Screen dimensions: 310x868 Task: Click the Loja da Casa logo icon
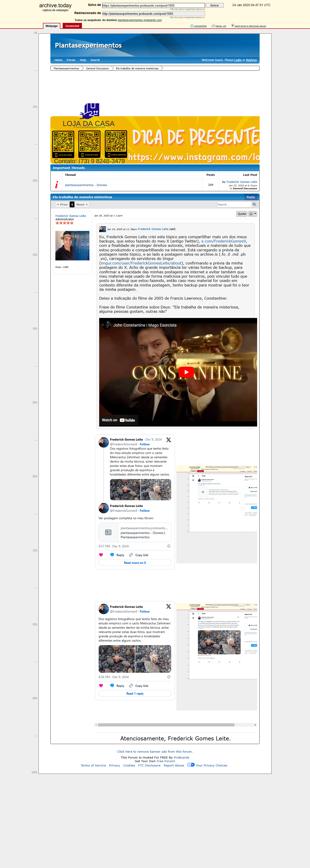pyautogui.click(x=90, y=111)
